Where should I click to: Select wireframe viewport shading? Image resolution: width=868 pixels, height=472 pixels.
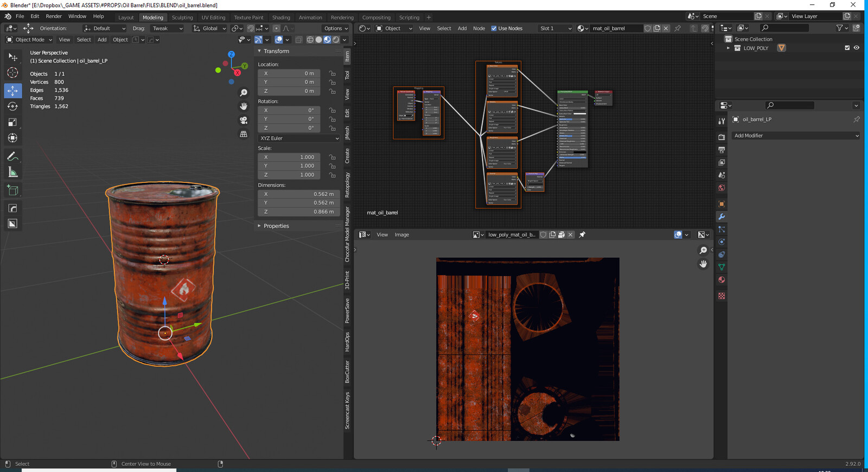(x=310, y=40)
